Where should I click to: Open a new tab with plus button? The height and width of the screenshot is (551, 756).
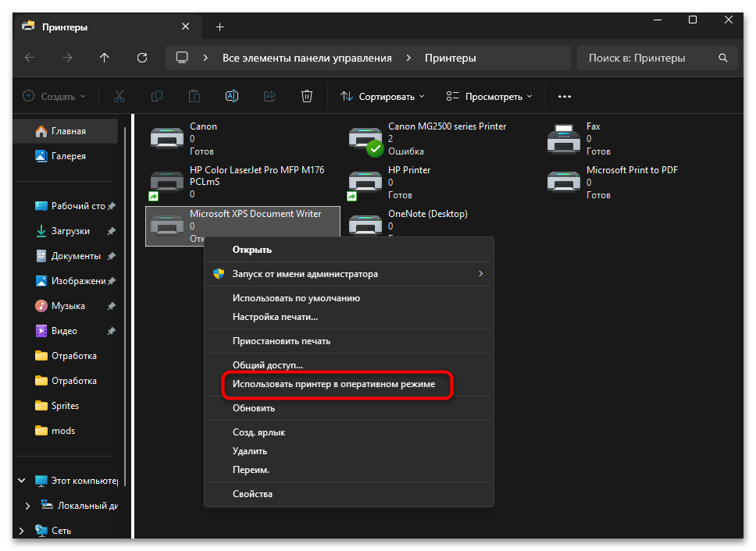pos(220,27)
